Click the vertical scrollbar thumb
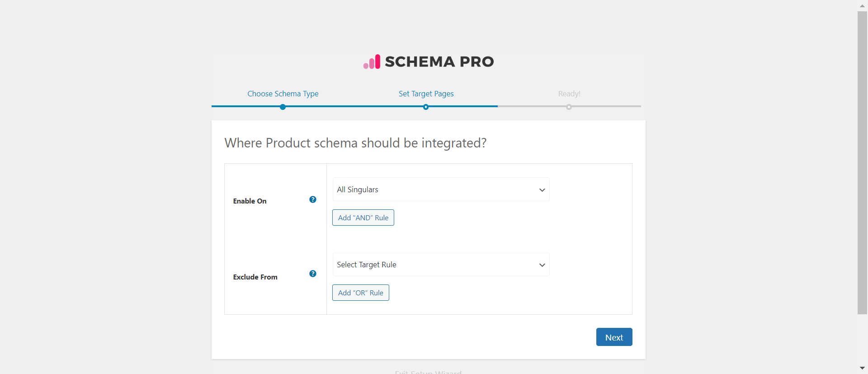The height and width of the screenshot is (374, 868). [862, 163]
